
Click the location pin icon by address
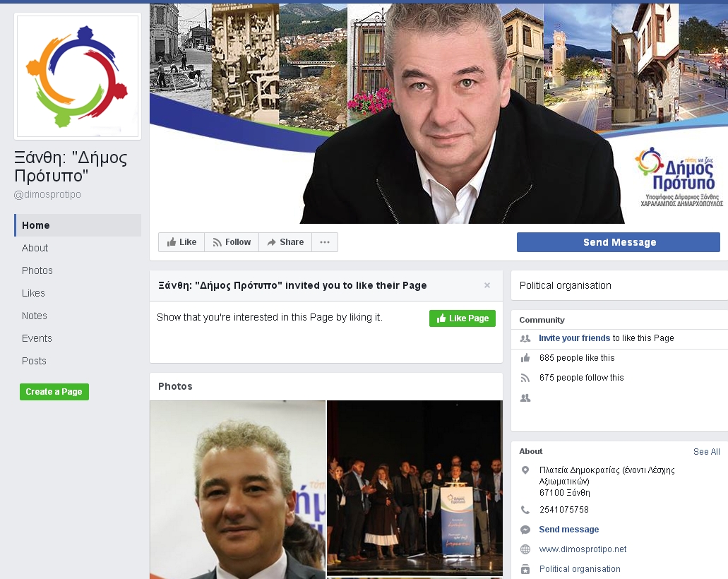coord(525,470)
